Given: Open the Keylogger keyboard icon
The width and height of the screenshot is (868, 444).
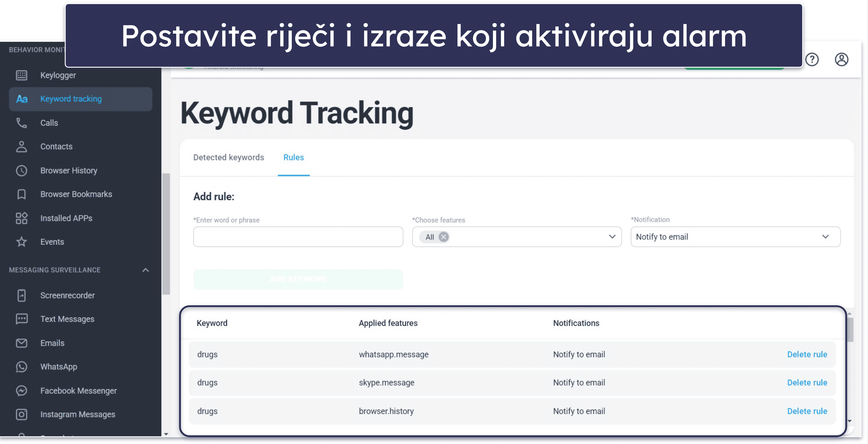Looking at the screenshot, I should click(x=21, y=75).
